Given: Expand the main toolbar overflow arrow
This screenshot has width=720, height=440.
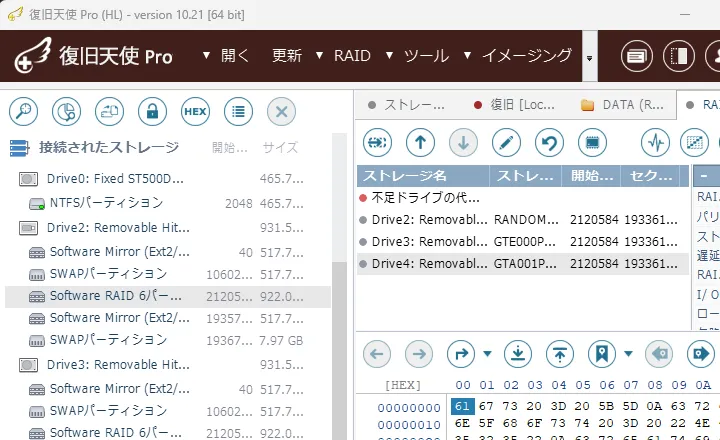Looking at the screenshot, I should 590,56.
